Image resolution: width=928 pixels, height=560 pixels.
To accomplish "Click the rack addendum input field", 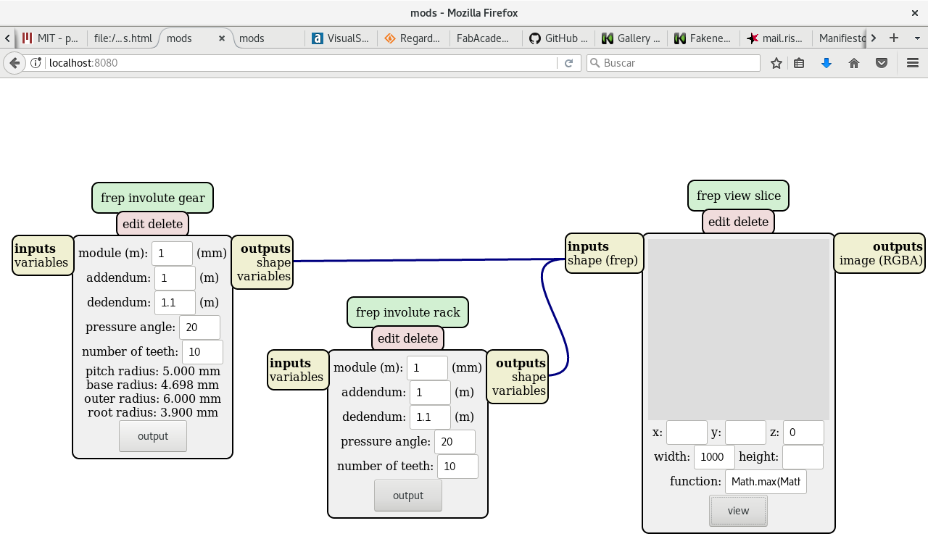I will click(x=430, y=393).
